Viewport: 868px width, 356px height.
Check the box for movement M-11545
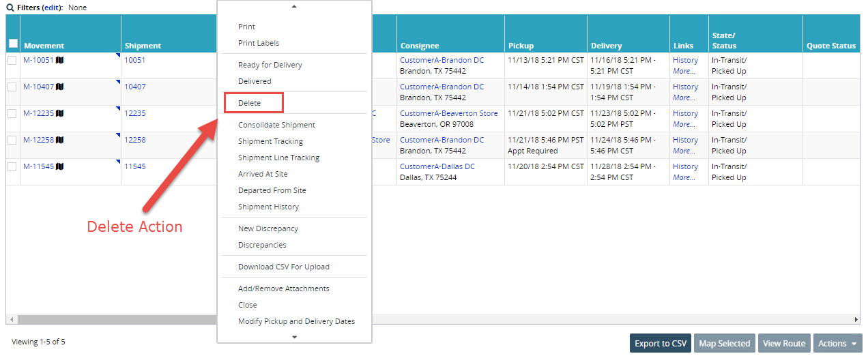pyautogui.click(x=12, y=166)
